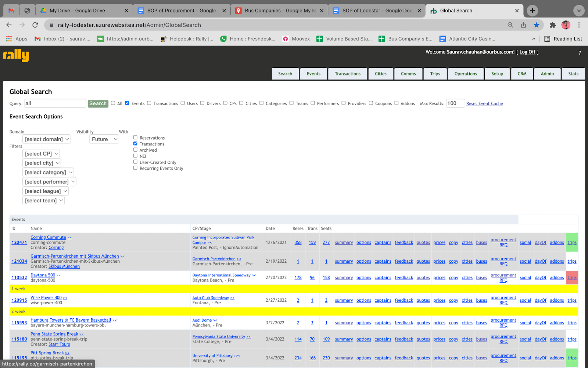Screen dimensions: 588x368
Task: Open Starr Tours creator link
Action: [59, 344]
